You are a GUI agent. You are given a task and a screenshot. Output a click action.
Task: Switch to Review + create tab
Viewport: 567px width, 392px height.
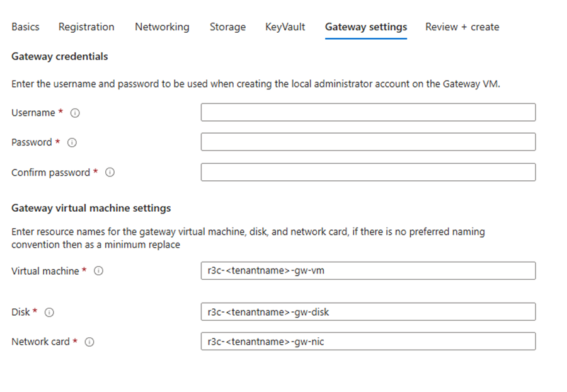[x=462, y=26]
